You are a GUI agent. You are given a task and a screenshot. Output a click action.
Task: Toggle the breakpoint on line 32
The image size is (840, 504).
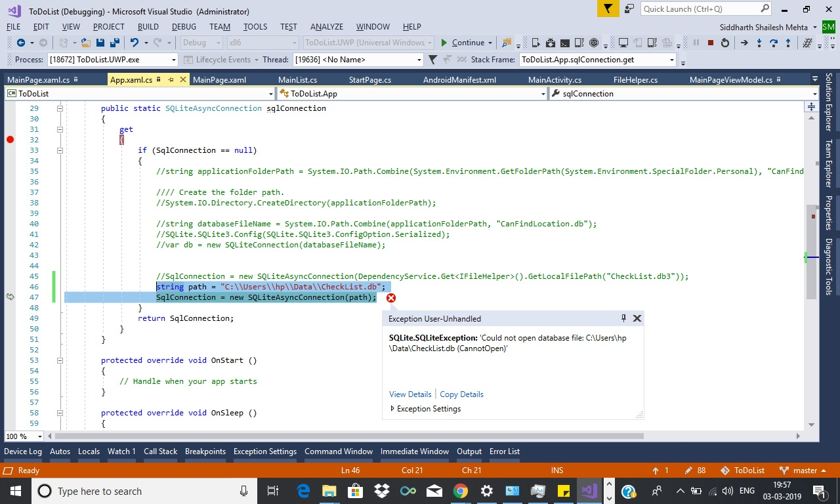pyautogui.click(x=10, y=139)
